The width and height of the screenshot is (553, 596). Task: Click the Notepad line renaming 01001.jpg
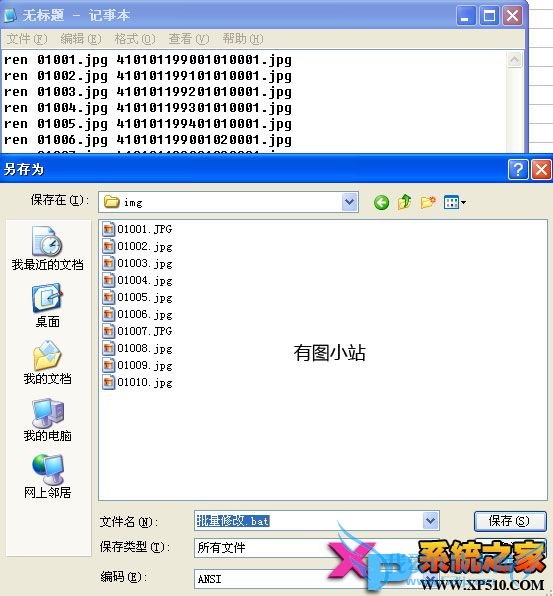click(x=148, y=60)
